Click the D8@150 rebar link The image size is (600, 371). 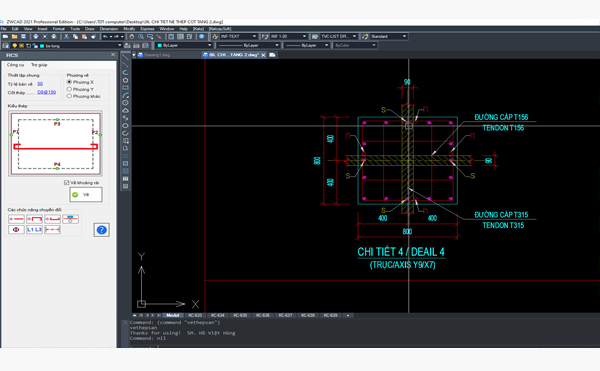click(46, 92)
